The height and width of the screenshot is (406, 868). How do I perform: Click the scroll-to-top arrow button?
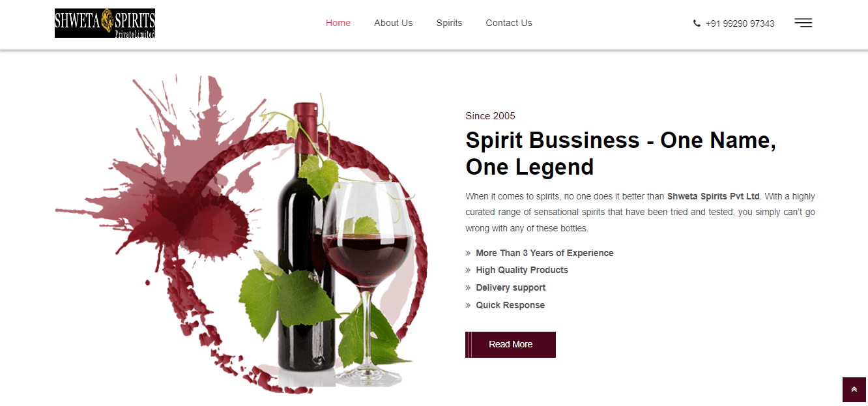coord(854,390)
